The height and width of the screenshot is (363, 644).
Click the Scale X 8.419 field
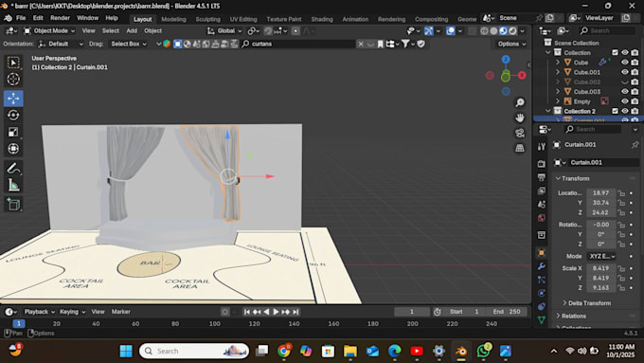600,268
